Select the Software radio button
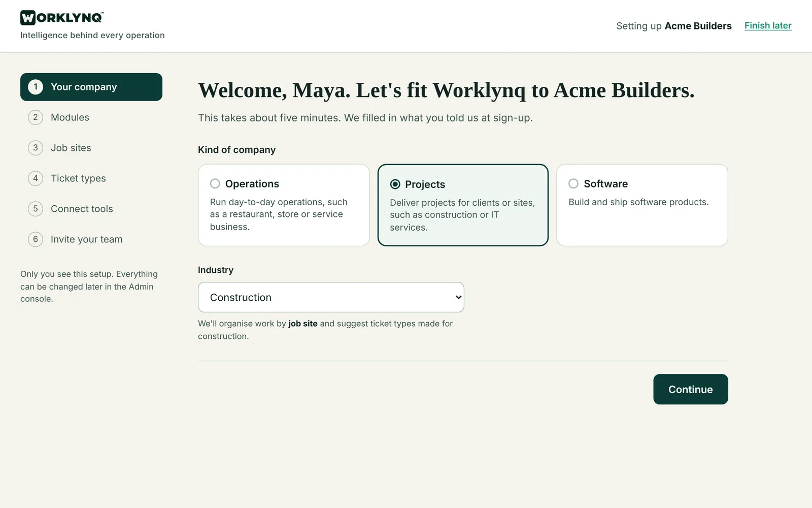This screenshot has height=508, width=812. [x=573, y=183]
